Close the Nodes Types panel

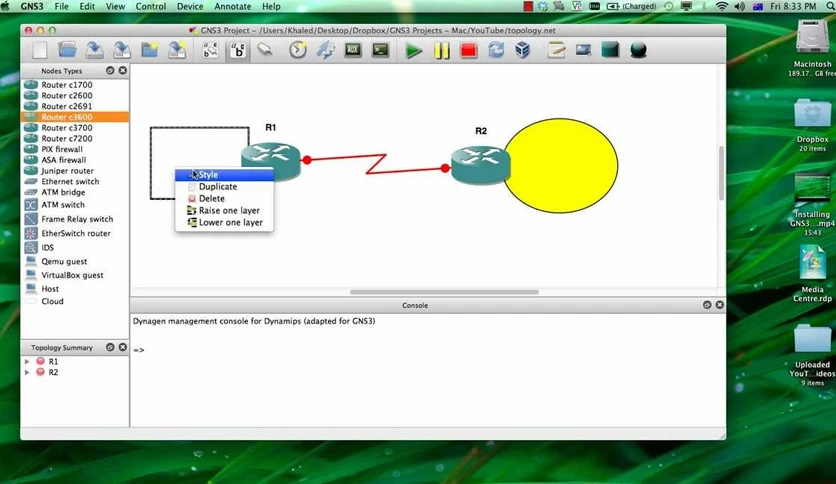(x=123, y=70)
